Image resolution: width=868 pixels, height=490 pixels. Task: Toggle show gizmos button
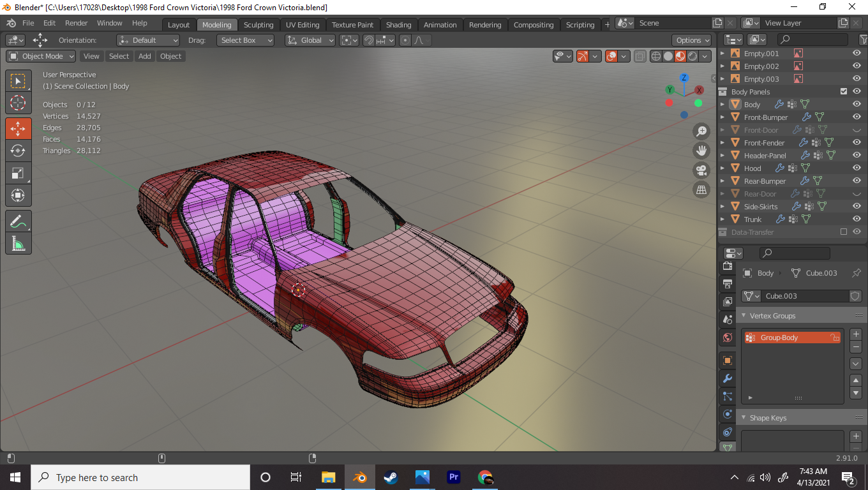(582, 56)
